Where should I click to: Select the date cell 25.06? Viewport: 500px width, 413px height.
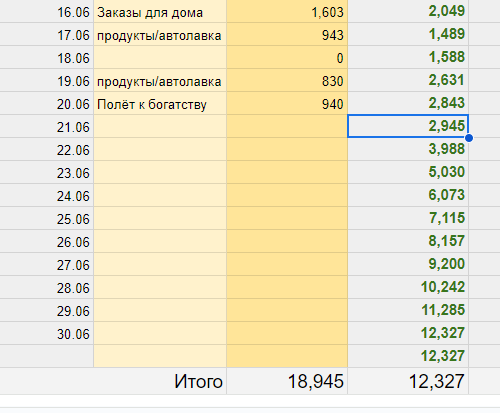(x=46, y=218)
